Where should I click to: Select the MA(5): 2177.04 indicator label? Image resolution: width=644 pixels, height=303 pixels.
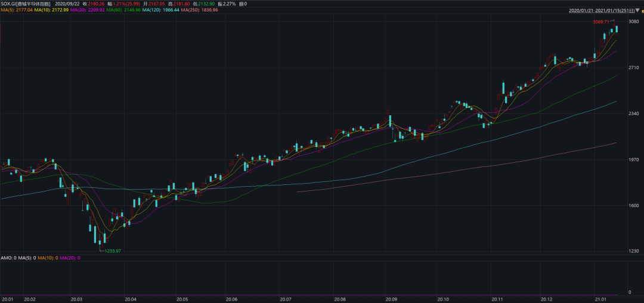click(17, 10)
